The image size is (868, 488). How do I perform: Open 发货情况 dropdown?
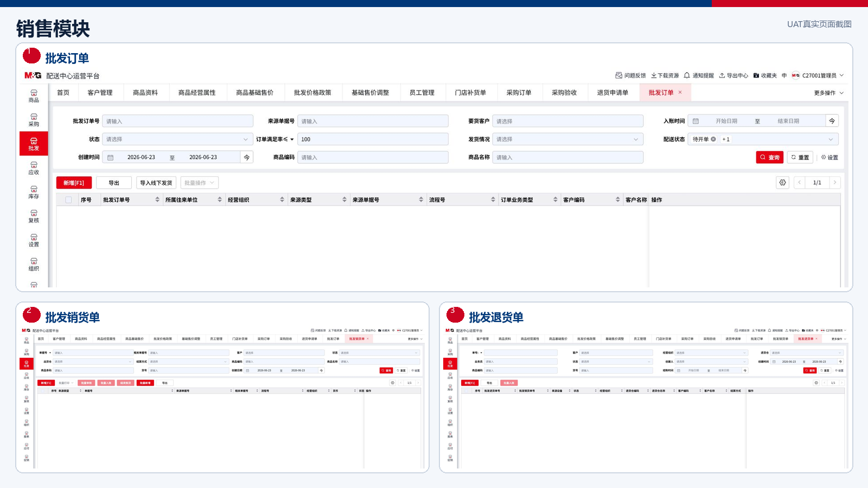[x=568, y=139]
